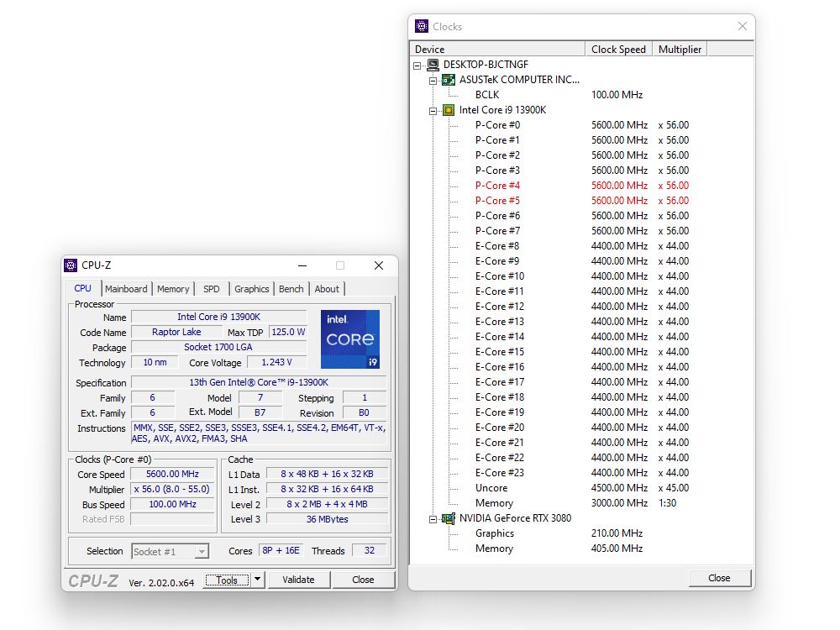Open the Bench tab
840x630 pixels.
291,289
